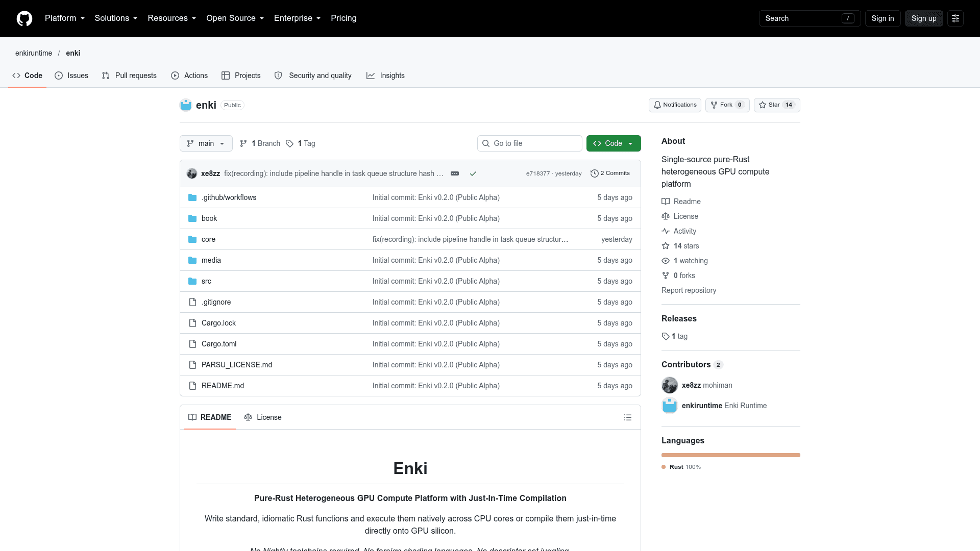Image resolution: width=980 pixels, height=551 pixels.
Task: Expand the Platform navigation menu
Action: coord(65,18)
